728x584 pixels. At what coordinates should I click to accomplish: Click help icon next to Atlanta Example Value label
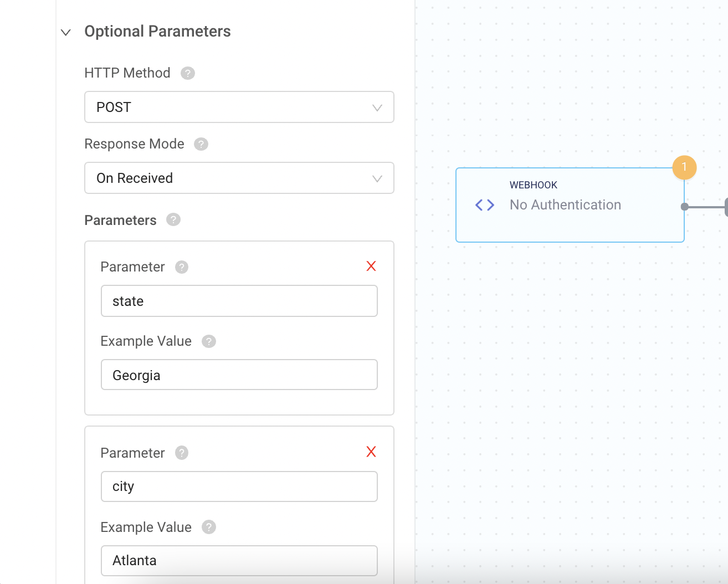coord(209,527)
